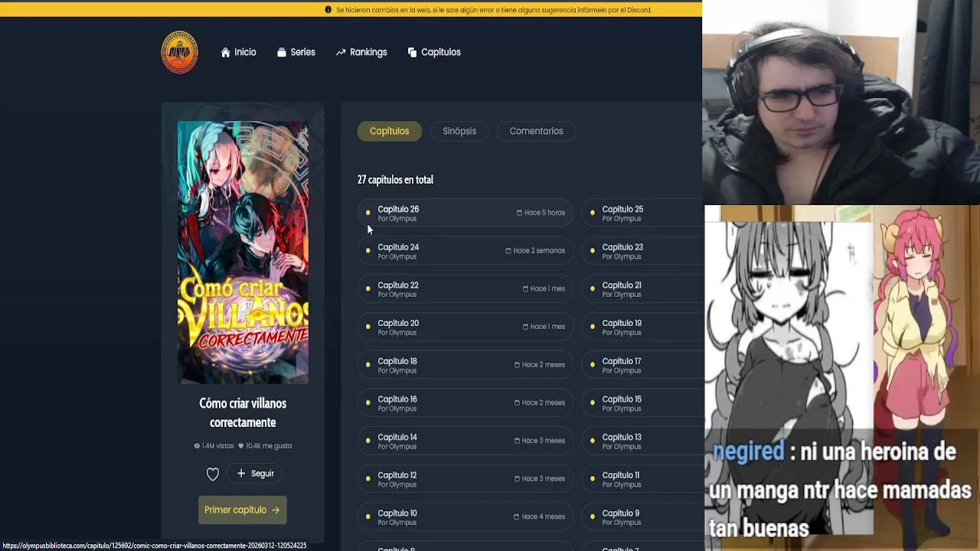
Task: Open Capítulo 18
Action: point(465,365)
